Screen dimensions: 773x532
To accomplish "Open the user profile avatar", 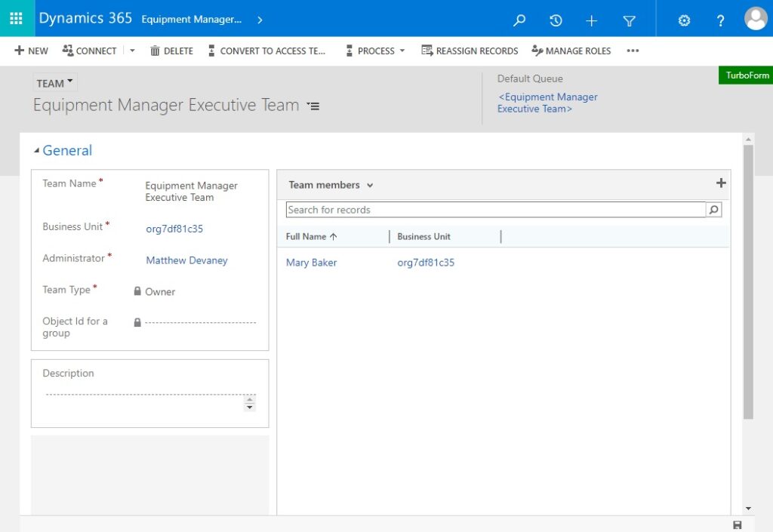I will pos(756,19).
